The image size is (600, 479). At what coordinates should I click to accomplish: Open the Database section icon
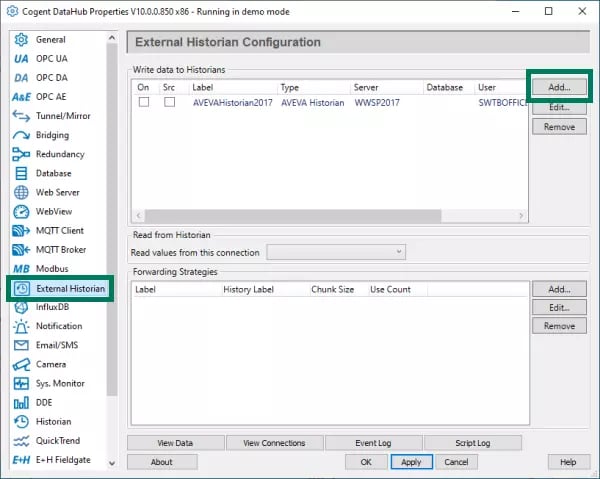coord(21,173)
